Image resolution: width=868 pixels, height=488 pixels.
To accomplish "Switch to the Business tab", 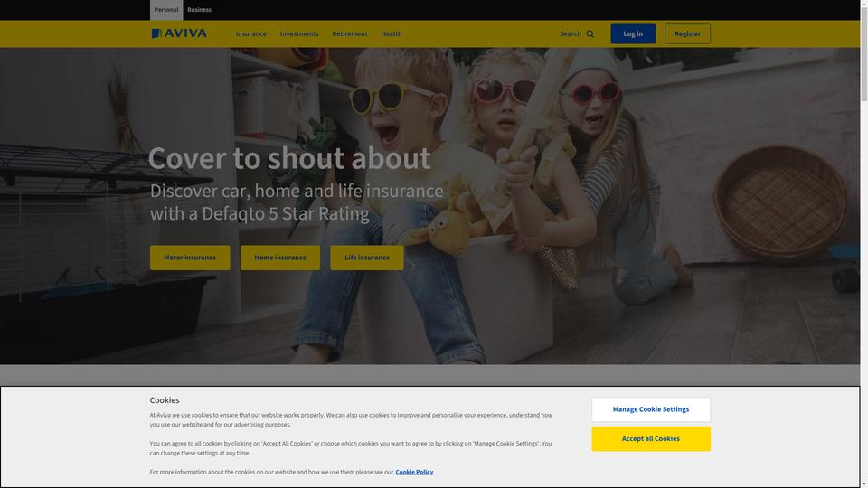I will [x=199, y=10].
